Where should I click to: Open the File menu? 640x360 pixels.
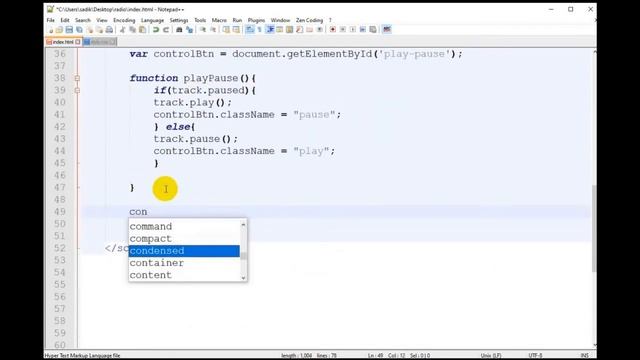click(x=51, y=20)
